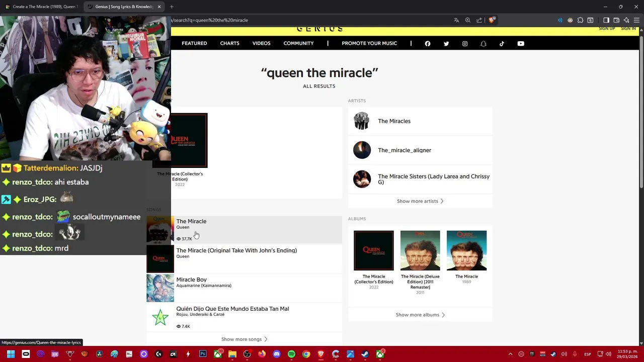Open File Explorer from the taskbar
The image size is (644, 362).
(x=232, y=354)
